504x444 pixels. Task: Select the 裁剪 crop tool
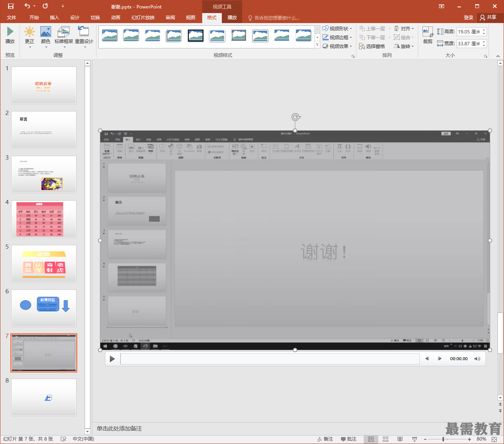[x=428, y=35]
